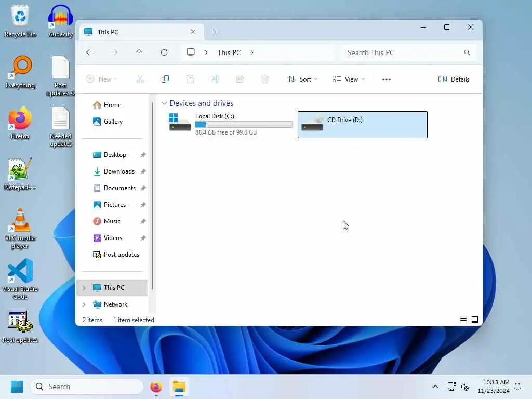
Task: Select the This PC tab
Action: [142, 32]
